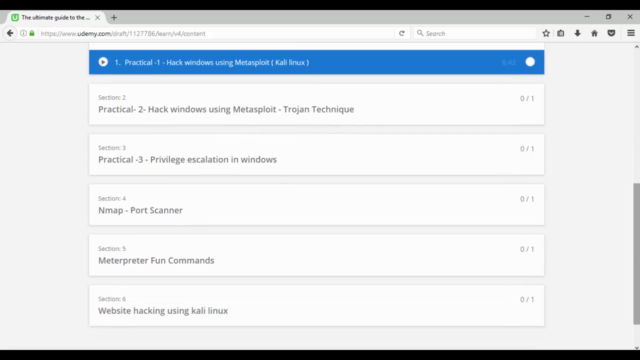Click the Udemy favicon on the tab

pos(15,18)
